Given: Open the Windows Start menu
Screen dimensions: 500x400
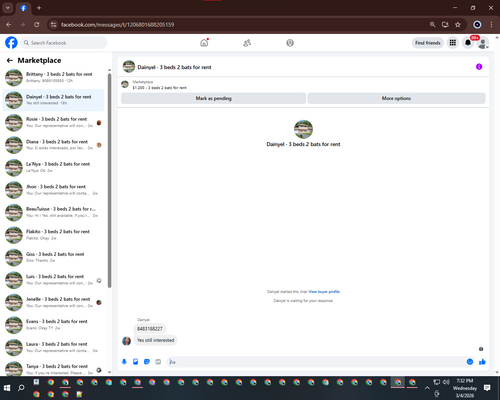Looking at the screenshot, I should click(7, 388).
